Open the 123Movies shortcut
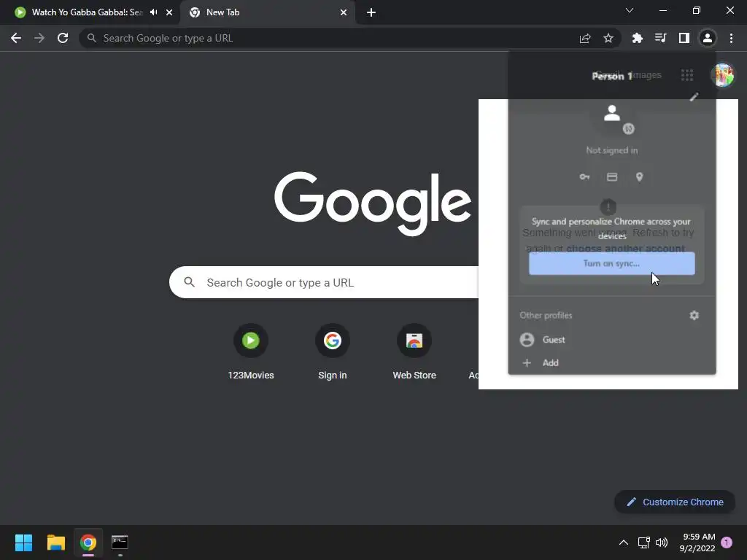 pyautogui.click(x=251, y=351)
